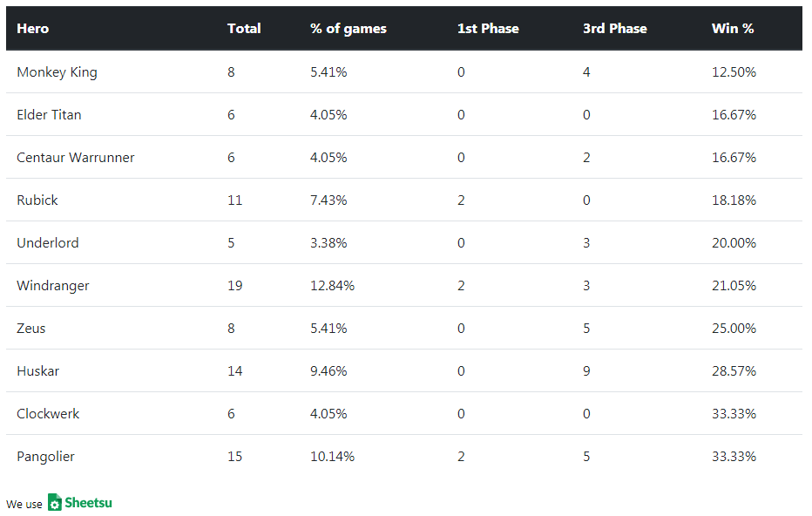Select the Elder Titan hero name
The image size is (812, 516).
[49, 115]
